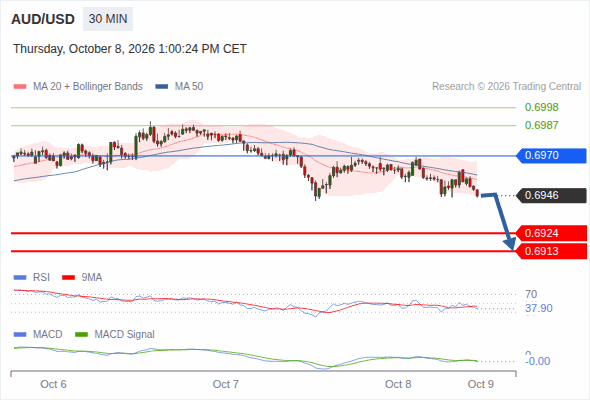
Task: Click the Oct 6 date axis label
Action: [53, 384]
